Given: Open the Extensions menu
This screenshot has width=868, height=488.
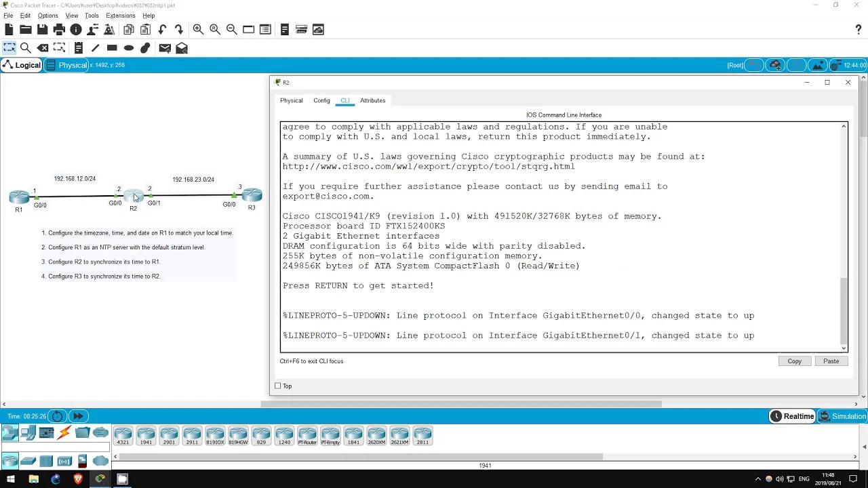Looking at the screenshot, I should (x=120, y=15).
